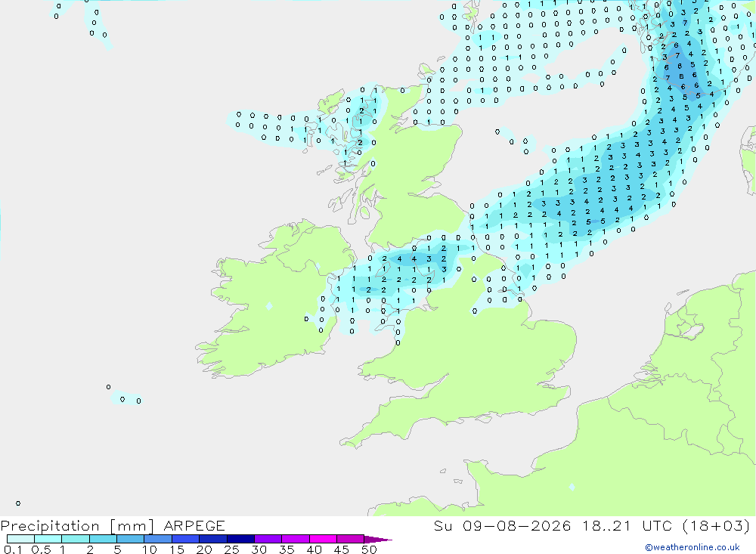Click the legend value label '0.1'

point(13,549)
